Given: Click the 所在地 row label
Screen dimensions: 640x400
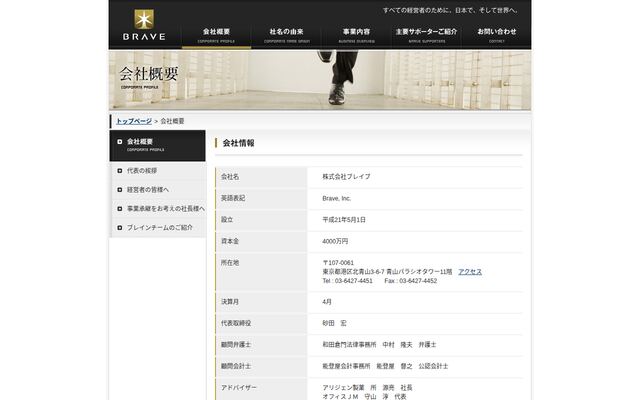Looking at the screenshot, I should (230, 263).
